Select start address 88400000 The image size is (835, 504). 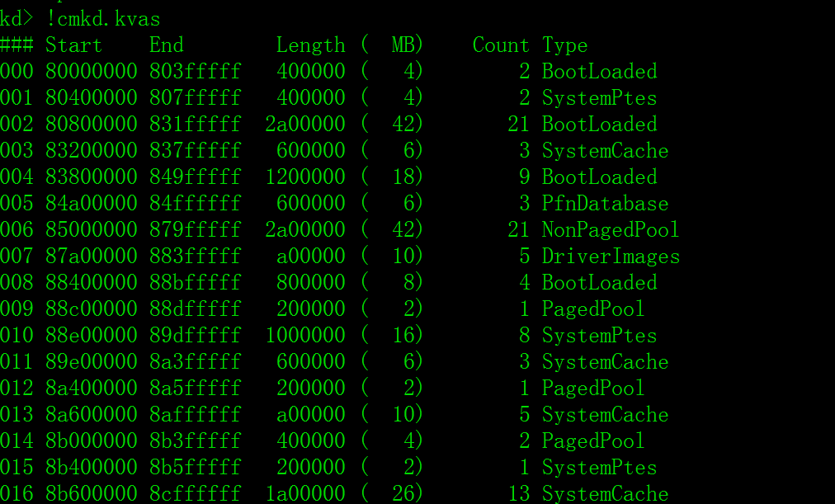click(92, 283)
